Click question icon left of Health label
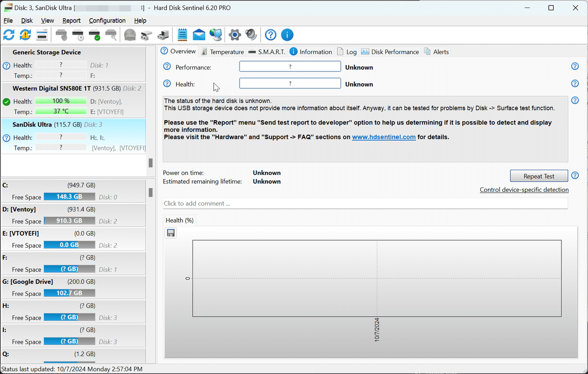 tap(167, 83)
